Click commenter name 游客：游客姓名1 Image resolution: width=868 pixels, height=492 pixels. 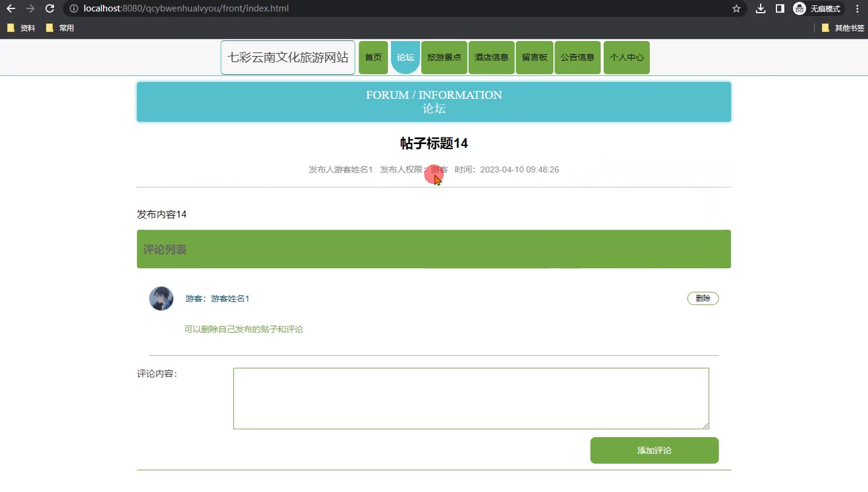(x=217, y=299)
